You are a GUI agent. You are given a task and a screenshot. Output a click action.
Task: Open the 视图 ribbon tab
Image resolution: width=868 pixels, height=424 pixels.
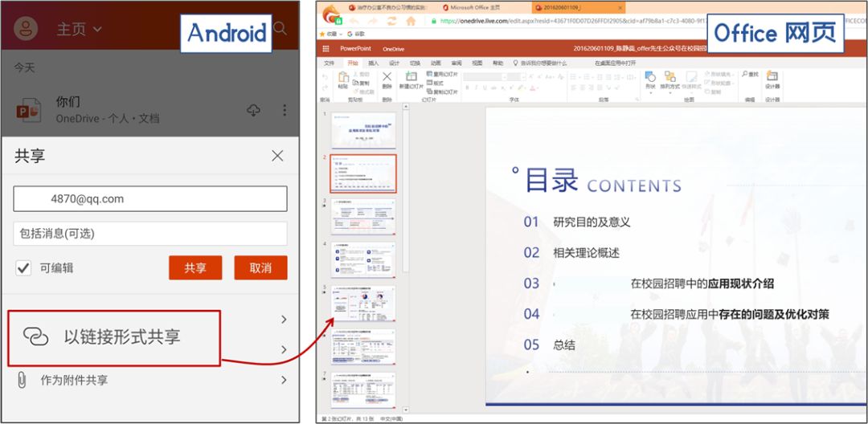(477, 63)
